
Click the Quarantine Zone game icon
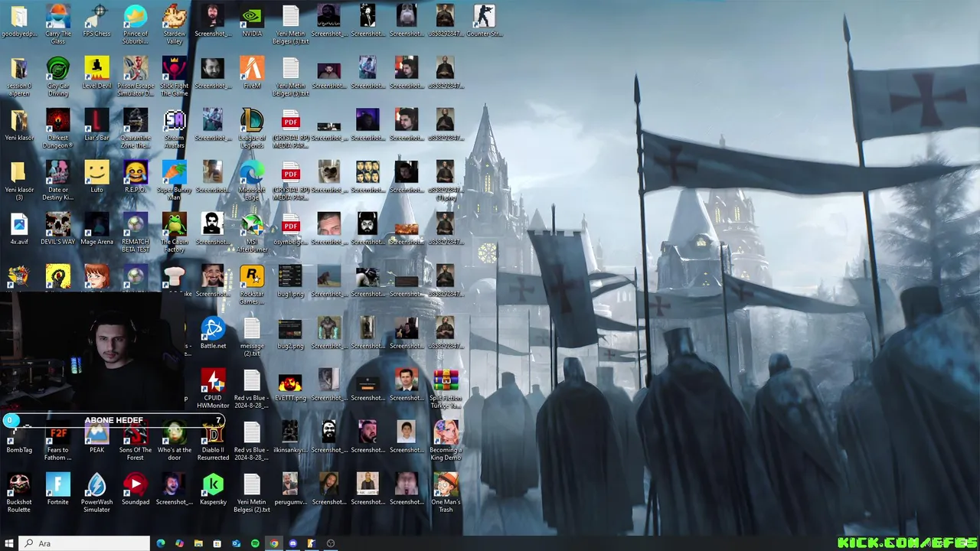point(136,128)
